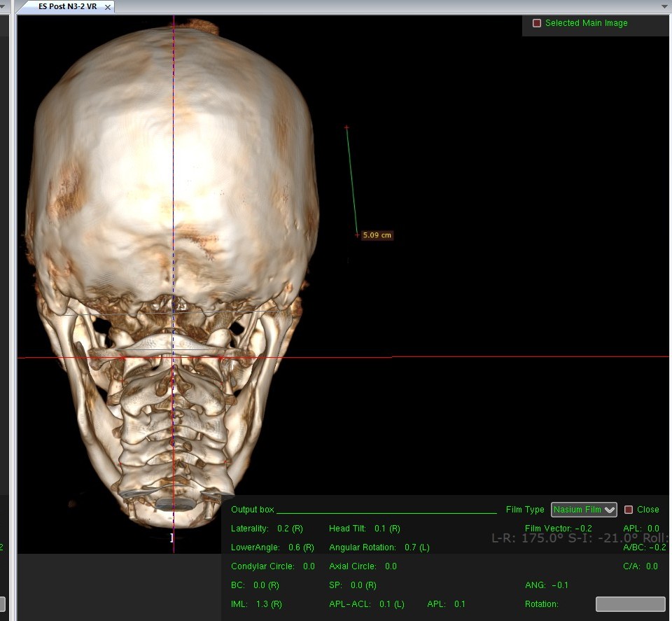Click the Rotation input field
The width and height of the screenshot is (672, 621).
pos(630,603)
